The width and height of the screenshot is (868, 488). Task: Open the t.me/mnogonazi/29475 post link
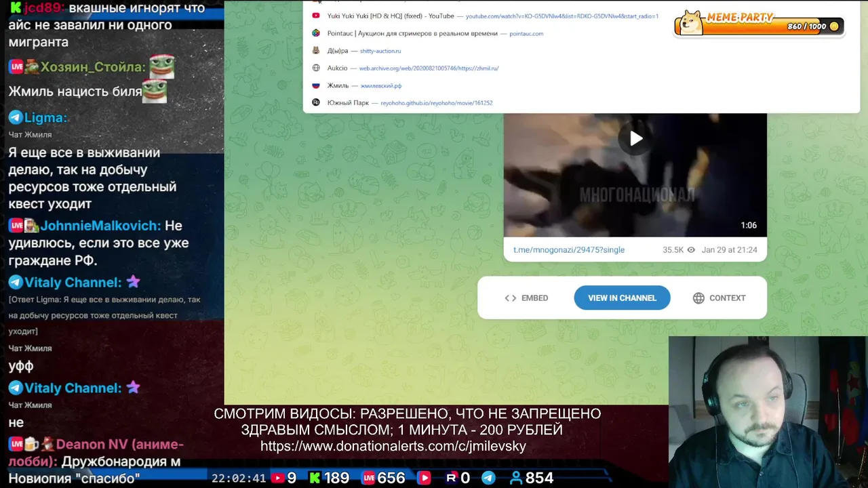(x=569, y=250)
